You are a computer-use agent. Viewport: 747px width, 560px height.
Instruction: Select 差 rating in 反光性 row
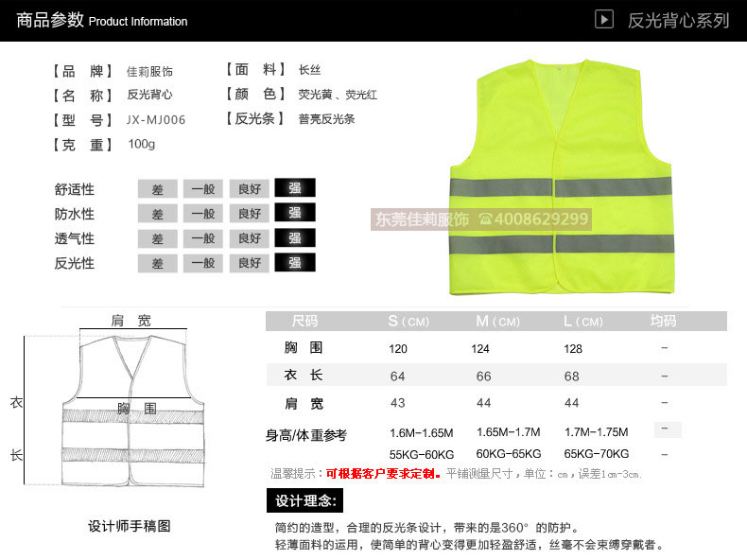(x=157, y=263)
